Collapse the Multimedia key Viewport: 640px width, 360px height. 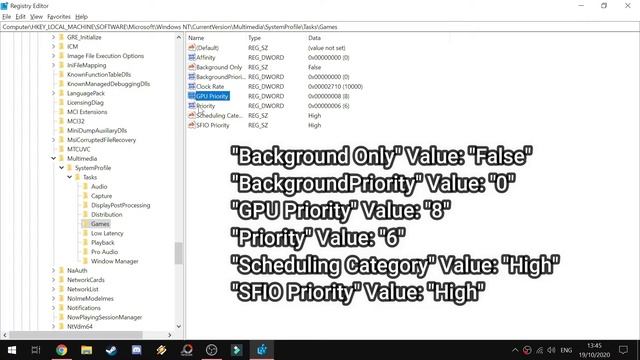click(53, 158)
